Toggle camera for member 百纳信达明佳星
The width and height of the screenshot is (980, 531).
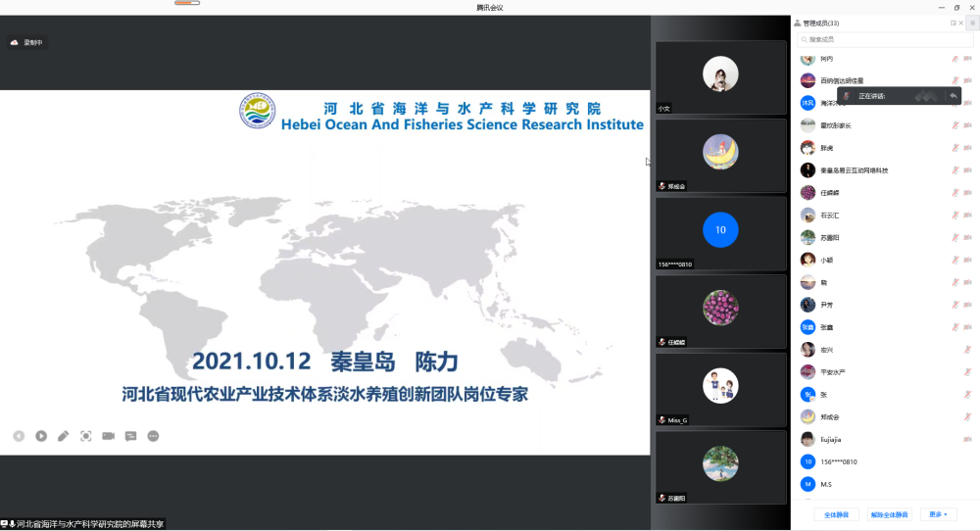967,80
